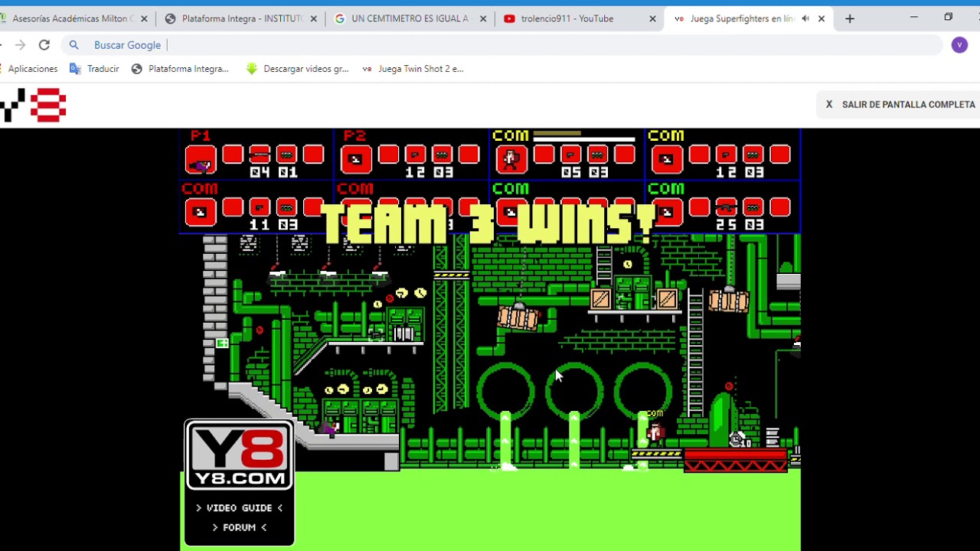
Task: Click the X beside SALIR DE PANTALLA COMPLETA
Action: [828, 104]
